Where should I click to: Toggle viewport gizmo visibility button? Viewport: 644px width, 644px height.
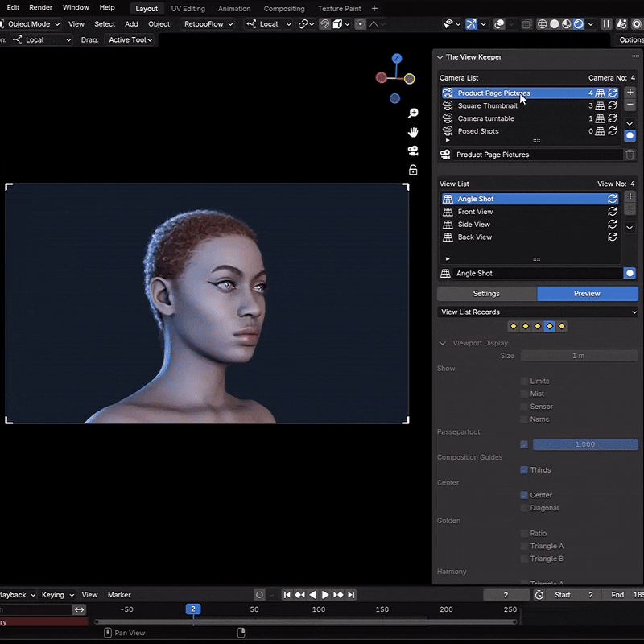tap(471, 24)
